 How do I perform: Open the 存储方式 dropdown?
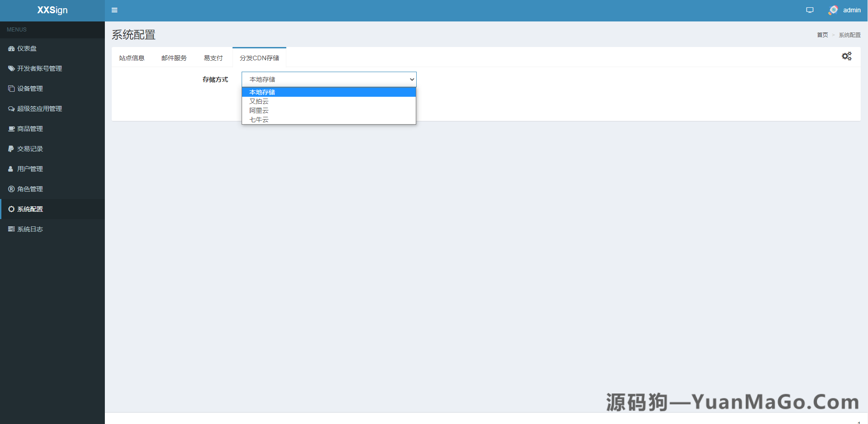click(329, 79)
